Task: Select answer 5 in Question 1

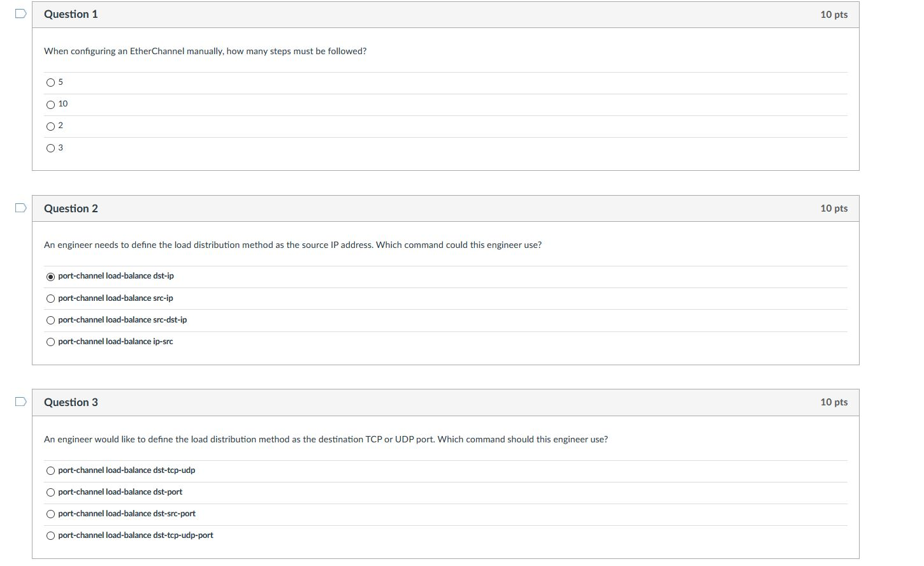Action: tap(51, 82)
